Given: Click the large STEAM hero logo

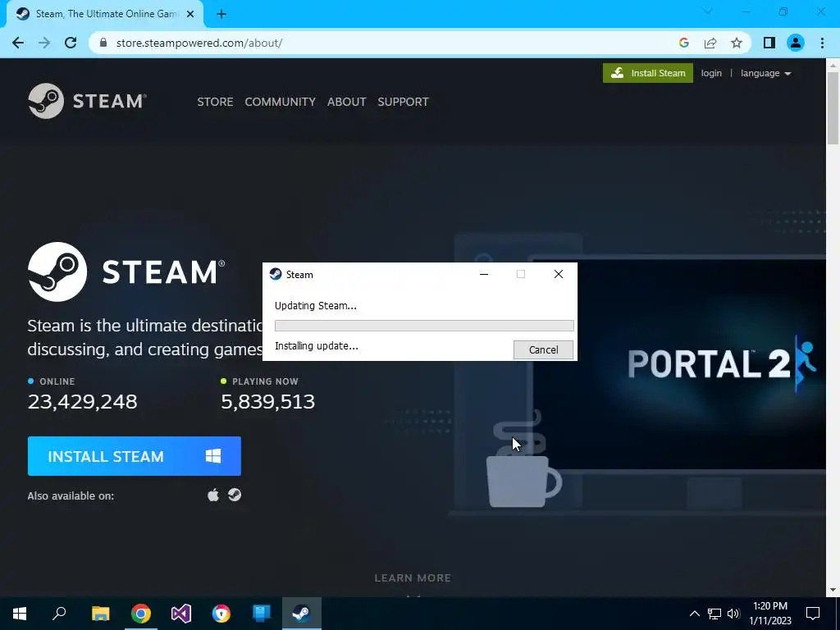Looking at the screenshot, I should [126, 272].
